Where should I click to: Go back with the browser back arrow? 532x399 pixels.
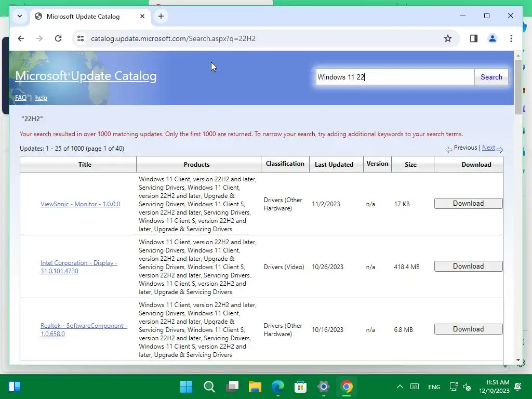coord(21,38)
